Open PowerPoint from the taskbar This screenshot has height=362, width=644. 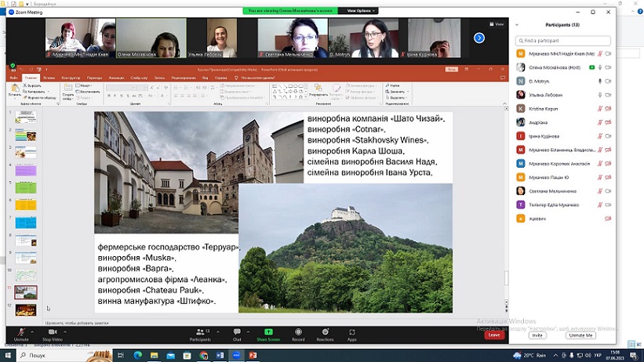coord(253,355)
